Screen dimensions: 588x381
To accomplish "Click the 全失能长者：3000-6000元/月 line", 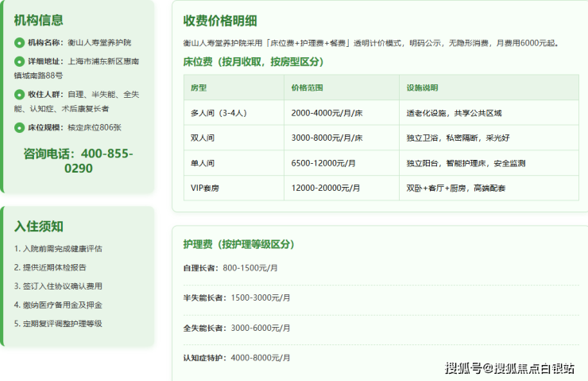I will [237, 328].
